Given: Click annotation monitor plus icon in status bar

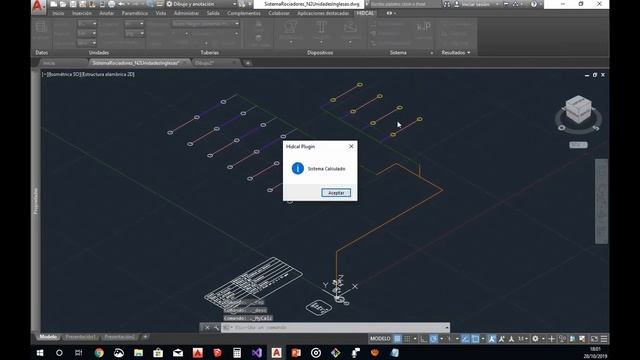Looking at the screenshot, I should (x=551, y=339).
